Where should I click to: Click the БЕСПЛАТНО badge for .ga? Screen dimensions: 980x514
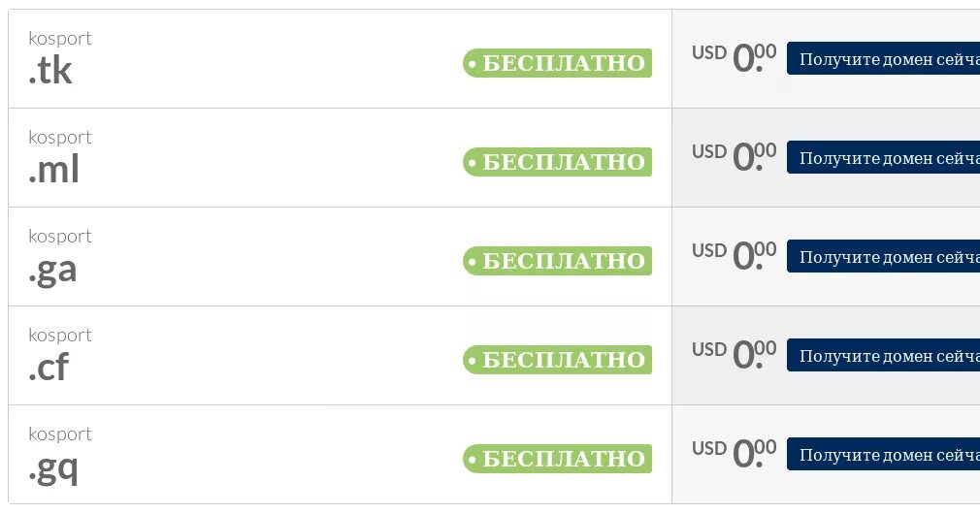pyautogui.click(x=558, y=261)
